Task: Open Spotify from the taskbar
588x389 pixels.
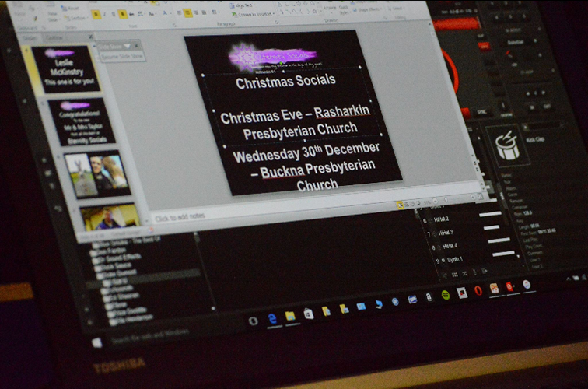Action: point(446,295)
